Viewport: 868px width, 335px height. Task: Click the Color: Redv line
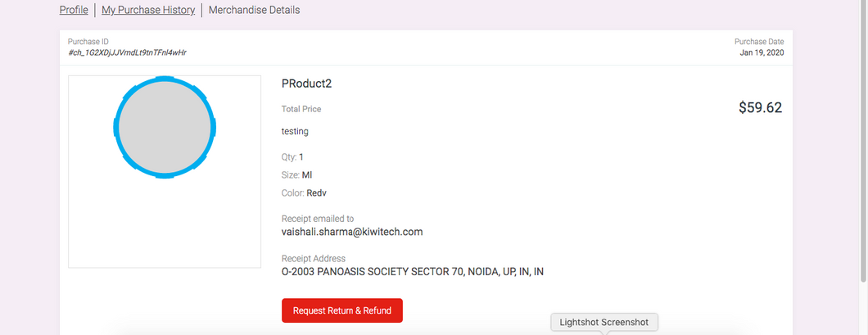(304, 192)
